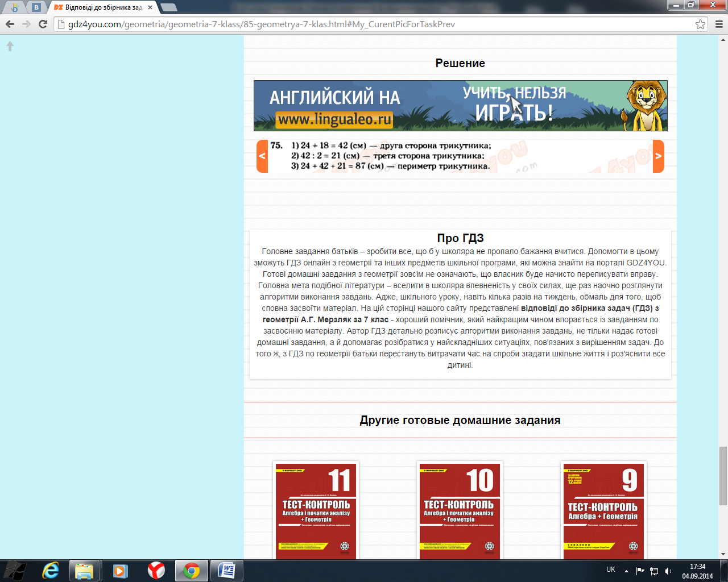Click the network tray icon

(654, 571)
